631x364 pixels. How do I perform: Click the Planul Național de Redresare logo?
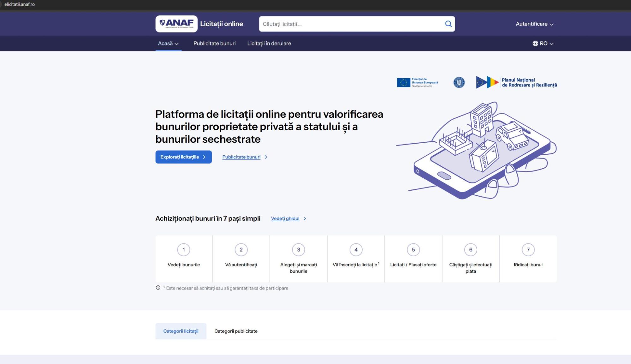pos(516,82)
